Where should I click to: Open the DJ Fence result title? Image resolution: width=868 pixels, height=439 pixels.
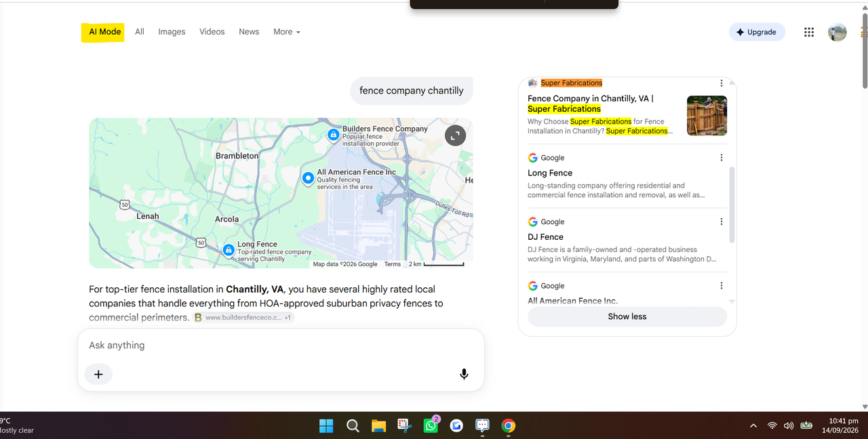pos(546,237)
